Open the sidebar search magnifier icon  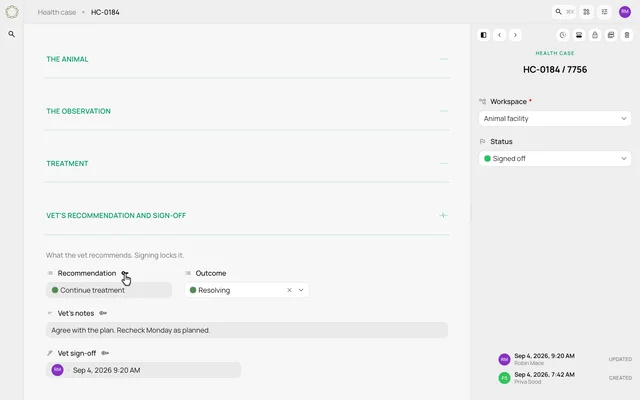[x=12, y=34]
